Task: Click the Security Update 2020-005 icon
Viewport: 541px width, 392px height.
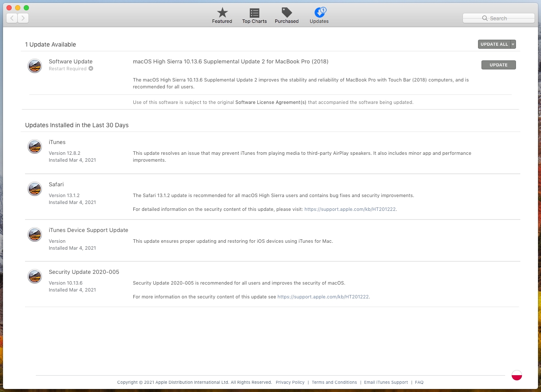Action: point(35,276)
